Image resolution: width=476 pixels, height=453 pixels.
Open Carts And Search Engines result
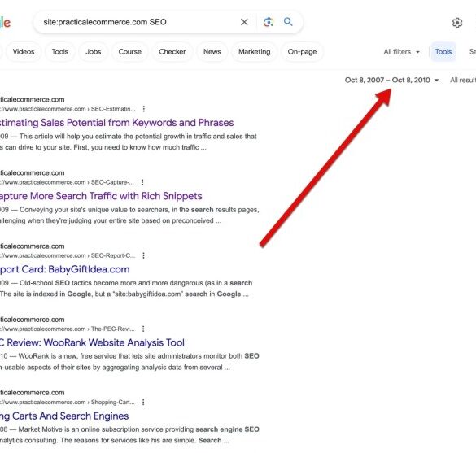[64, 416]
